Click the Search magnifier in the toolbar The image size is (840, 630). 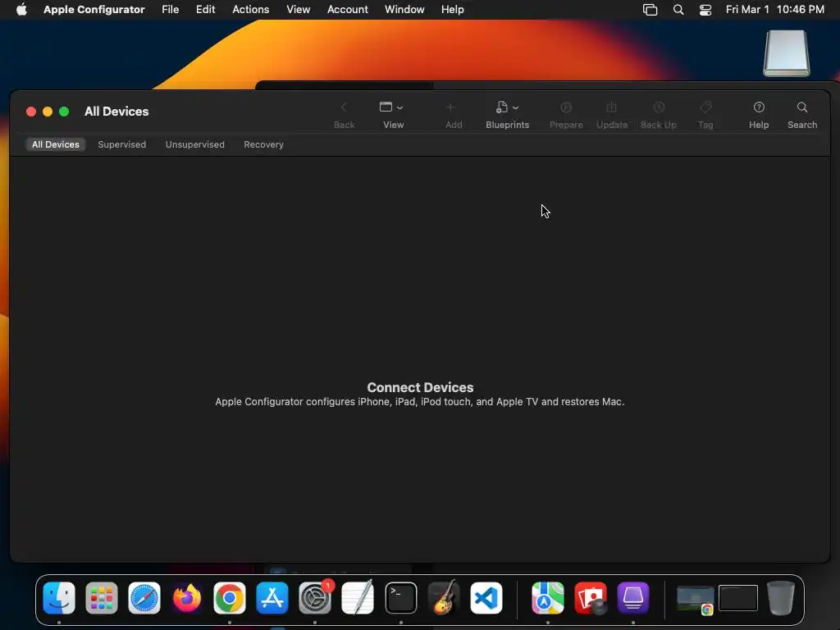coord(802,115)
